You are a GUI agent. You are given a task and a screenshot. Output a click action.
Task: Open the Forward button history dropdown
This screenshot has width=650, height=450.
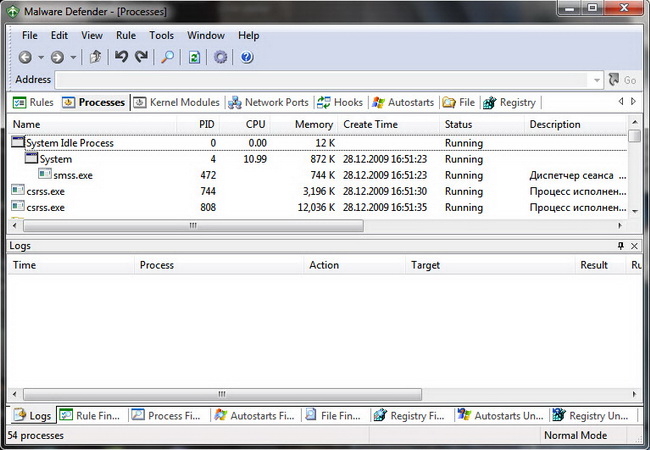73,58
